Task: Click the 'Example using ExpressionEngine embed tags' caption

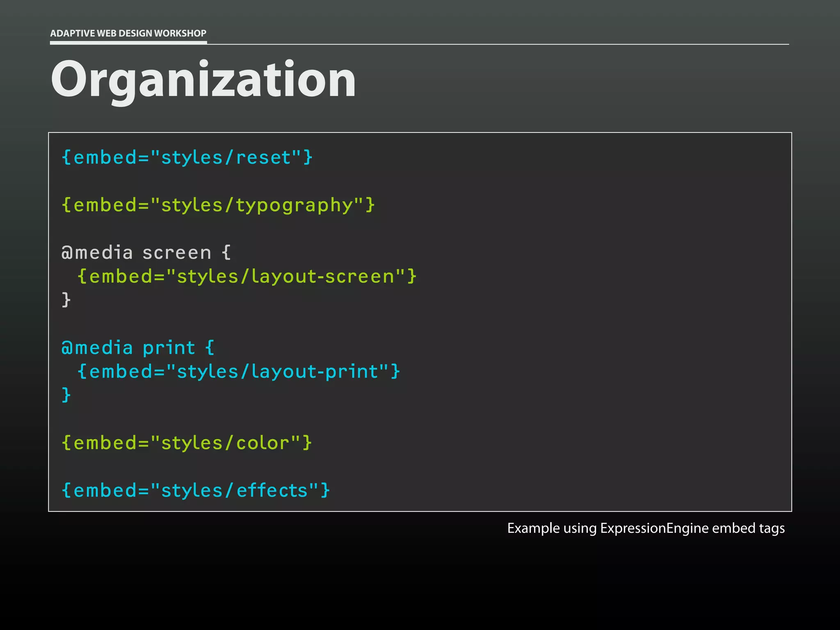Action: 646,528
